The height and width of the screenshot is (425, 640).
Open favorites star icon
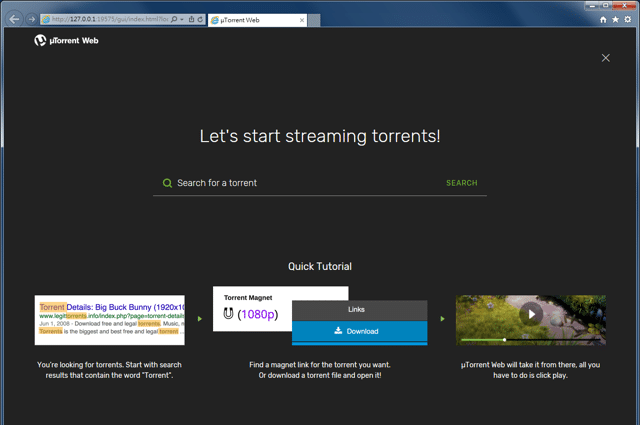(x=616, y=20)
